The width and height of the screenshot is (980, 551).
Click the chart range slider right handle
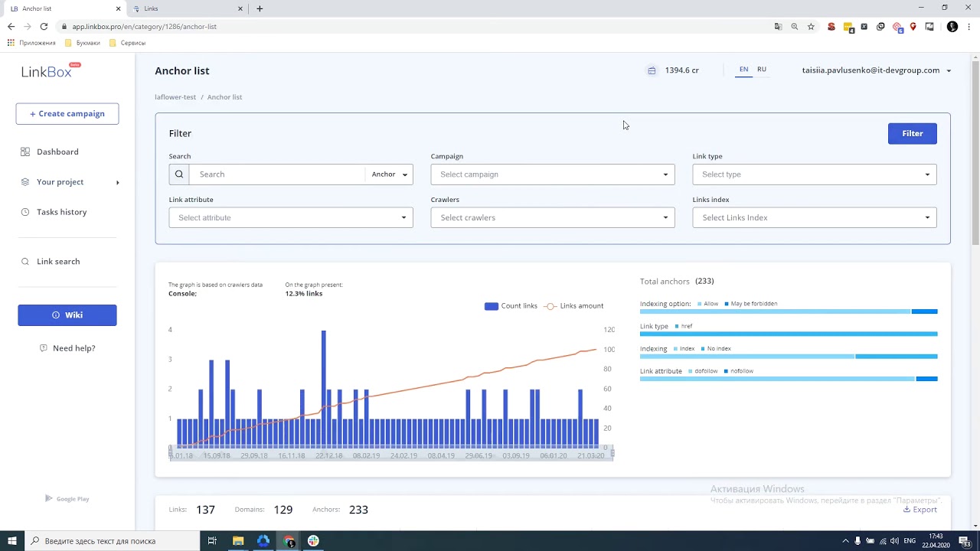coord(612,453)
